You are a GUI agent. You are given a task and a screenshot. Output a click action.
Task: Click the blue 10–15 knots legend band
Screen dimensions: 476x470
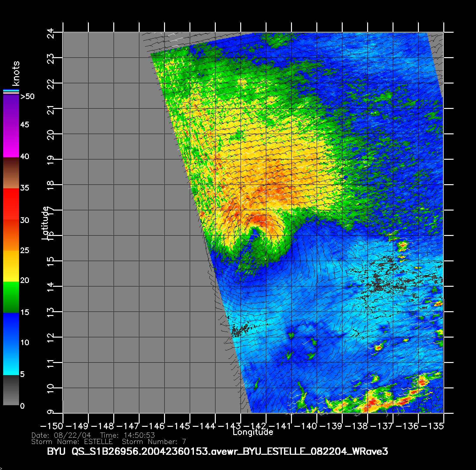pos(11,328)
